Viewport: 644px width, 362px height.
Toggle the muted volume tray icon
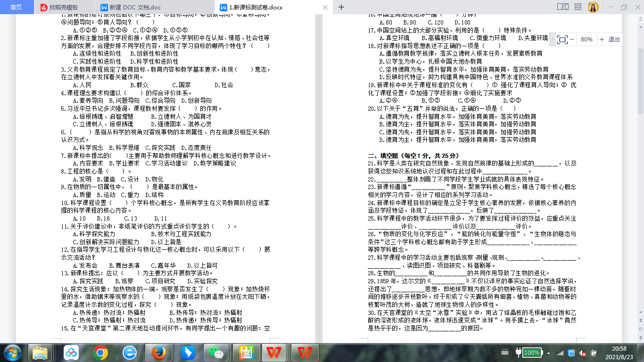[583, 353]
